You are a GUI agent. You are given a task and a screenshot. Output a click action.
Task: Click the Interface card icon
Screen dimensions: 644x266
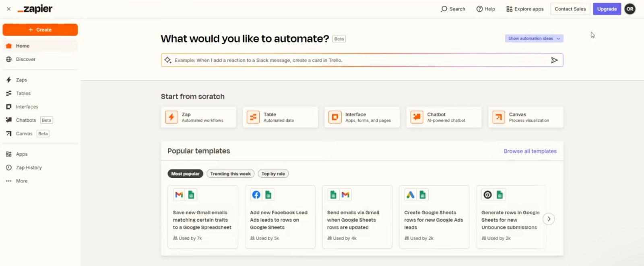[x=335, y=117]
